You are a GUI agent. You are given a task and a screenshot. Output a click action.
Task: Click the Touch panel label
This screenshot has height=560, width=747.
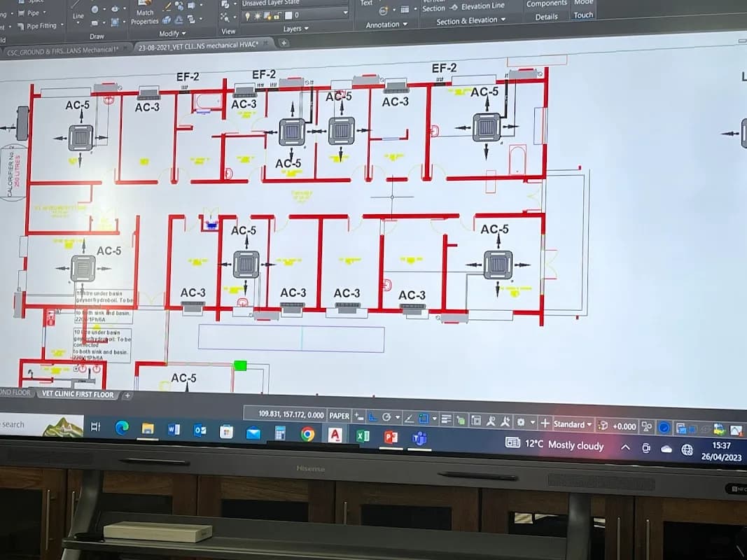pos(583,15)
